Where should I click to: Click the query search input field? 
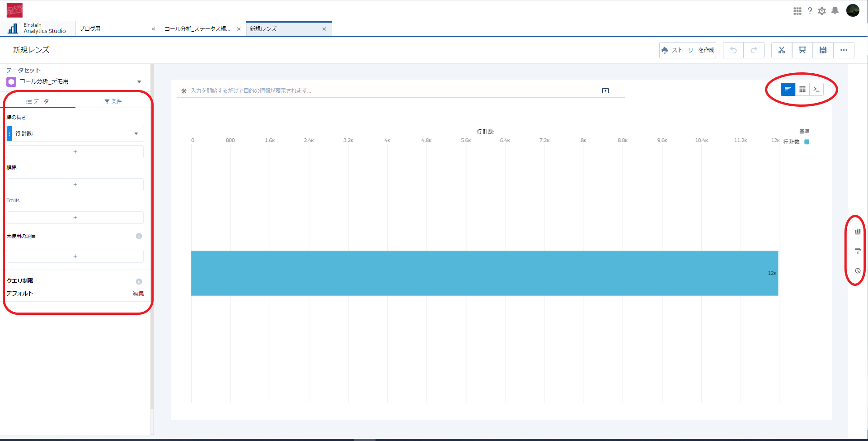coord(389,91)
